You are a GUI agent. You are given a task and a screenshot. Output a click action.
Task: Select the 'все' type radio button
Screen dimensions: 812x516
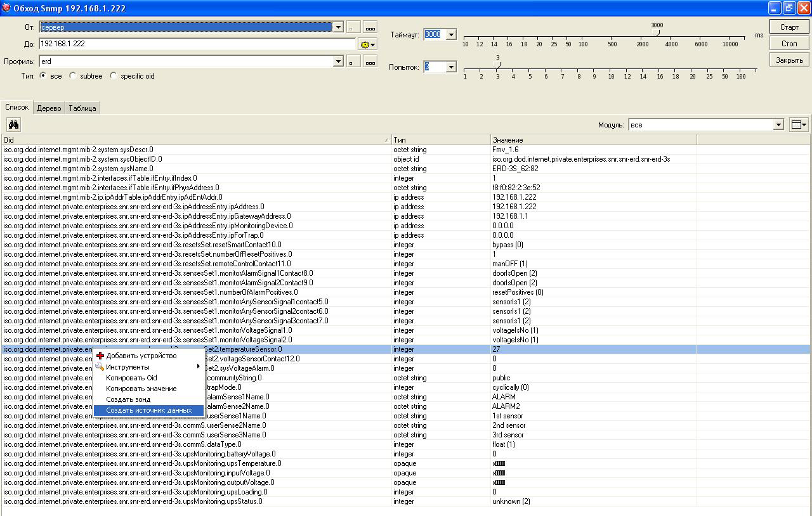(43, 76)
